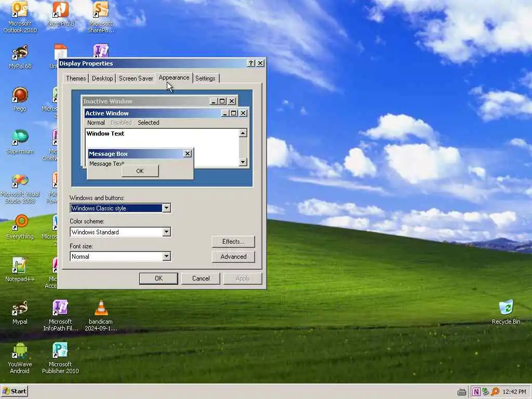Switch to the Desktop tab

coord(102,78)
